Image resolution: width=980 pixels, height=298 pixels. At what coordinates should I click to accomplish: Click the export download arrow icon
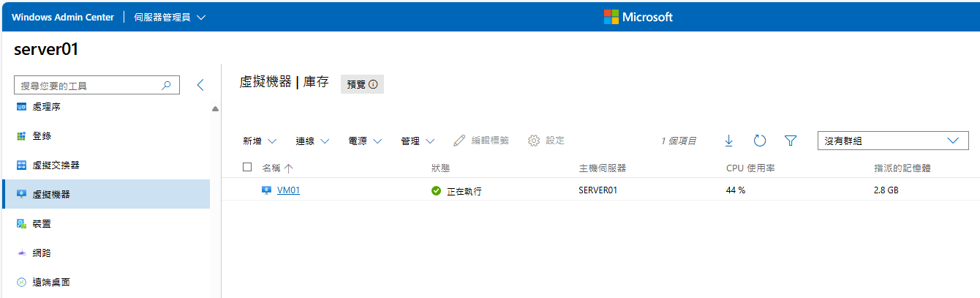pyautogui.click(x=728, y=141)
